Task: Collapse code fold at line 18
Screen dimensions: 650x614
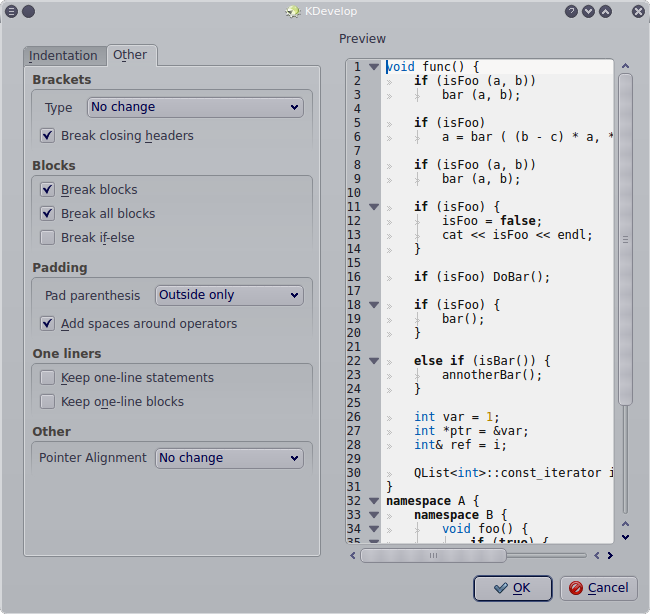Action: tap(374, 305)
